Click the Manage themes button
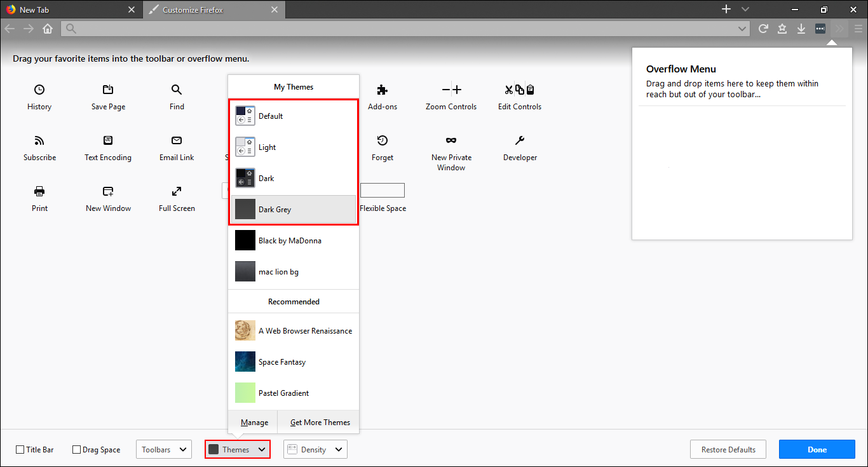The height and width of the screenshot is (467, 868). point(252,422)
